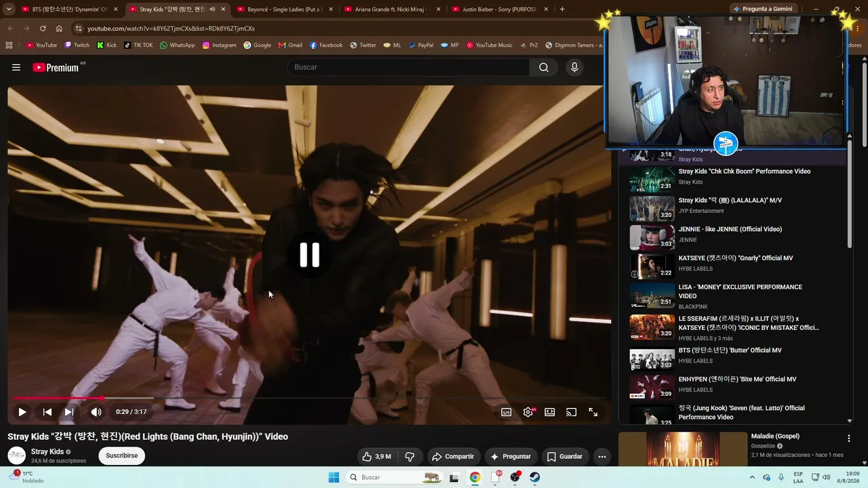Viewport: 868px width, 488px height.
Task: Save the video with the Guardar button
Action: click(x=565, y=456)
